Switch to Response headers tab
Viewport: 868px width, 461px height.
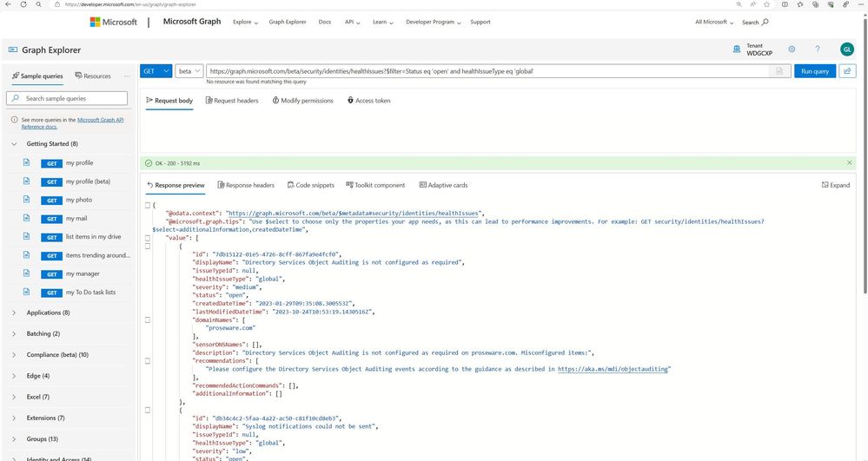click(x=246, y=185)
